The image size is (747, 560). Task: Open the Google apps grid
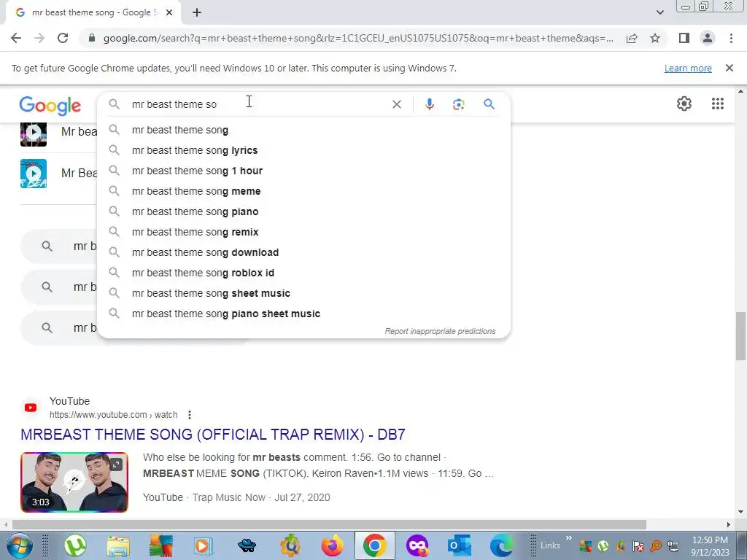pos(718,104)
